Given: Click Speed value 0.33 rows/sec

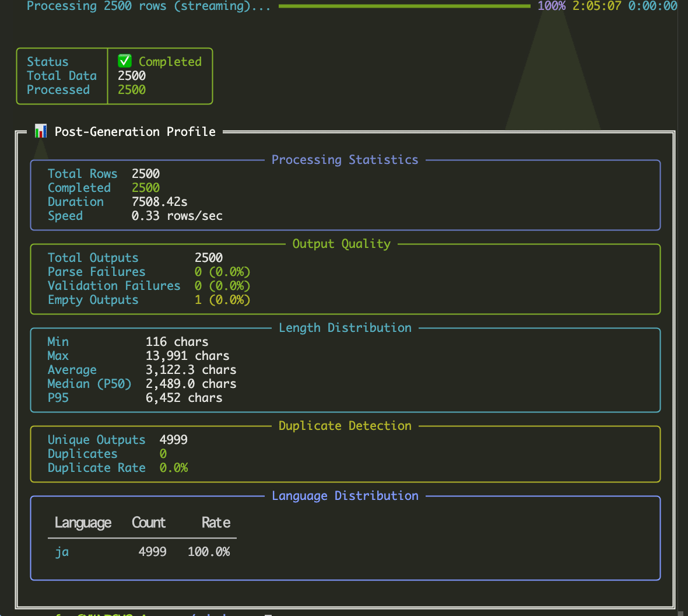Looking at the screenshot, I should (x=177, y=216).
